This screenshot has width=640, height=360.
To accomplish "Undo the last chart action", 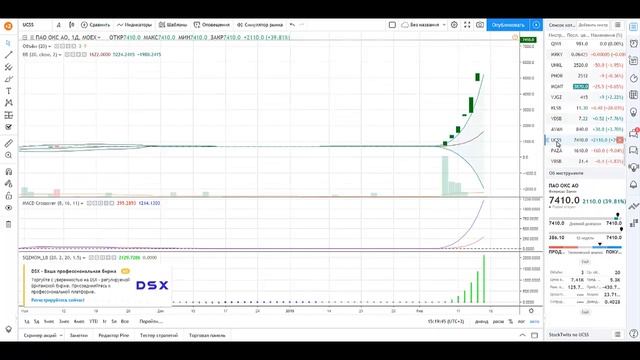I will pos(292,25).
